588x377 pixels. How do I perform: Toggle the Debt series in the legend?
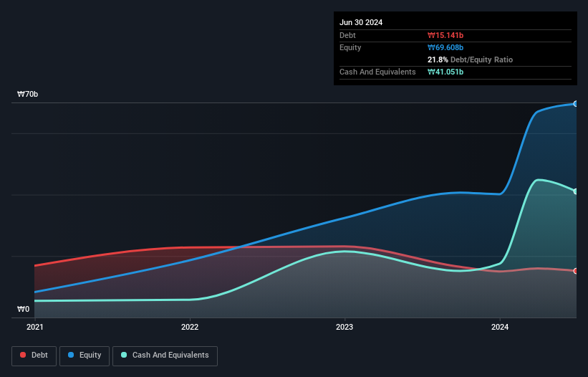pyautogui.click(x=34, y=355)
